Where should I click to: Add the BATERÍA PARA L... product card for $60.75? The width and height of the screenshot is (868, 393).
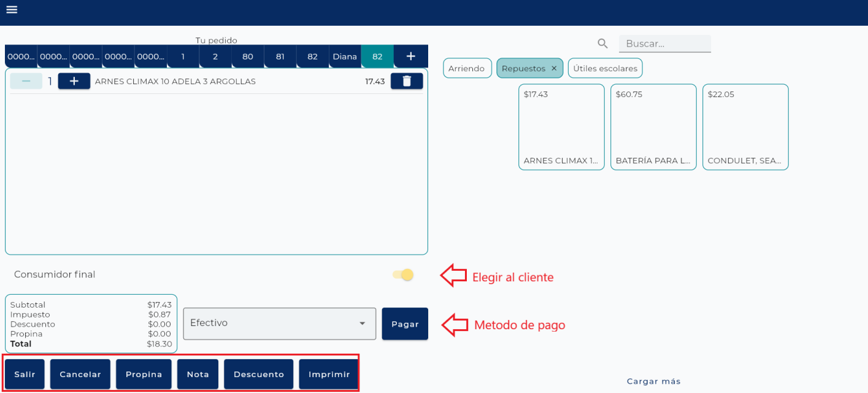pos(653,127)
